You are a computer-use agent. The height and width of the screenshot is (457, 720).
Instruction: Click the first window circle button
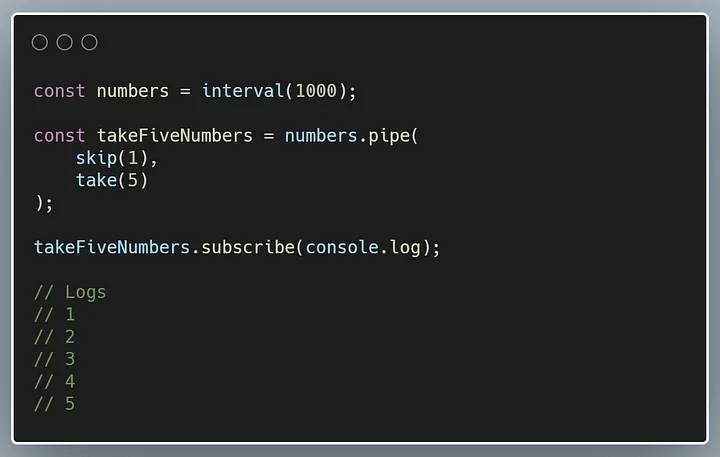click(x=40, y=42)
